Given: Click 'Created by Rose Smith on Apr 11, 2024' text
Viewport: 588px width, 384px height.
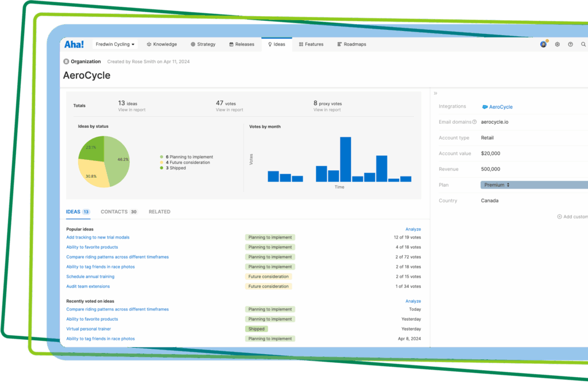Looking at the screenshot, I should pos(149,62).
